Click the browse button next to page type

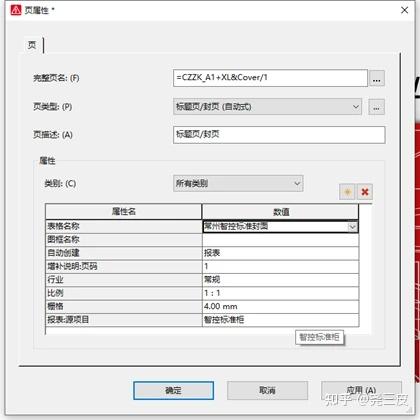(377, 107)
